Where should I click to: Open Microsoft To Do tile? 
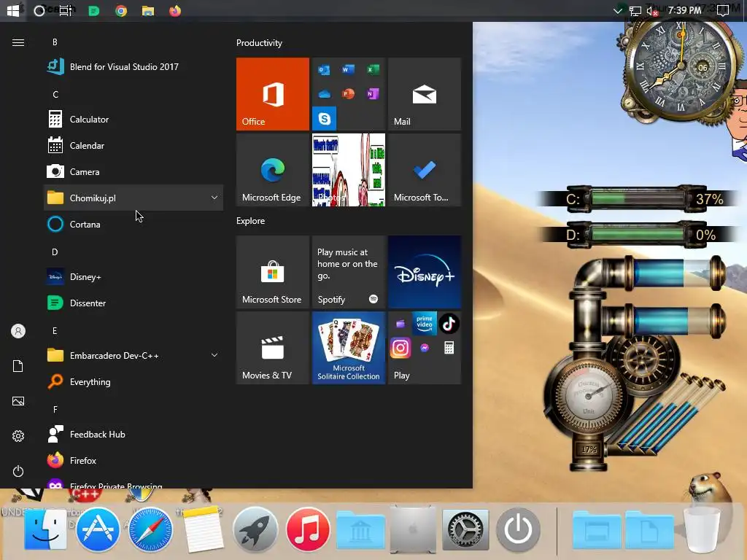425,170
